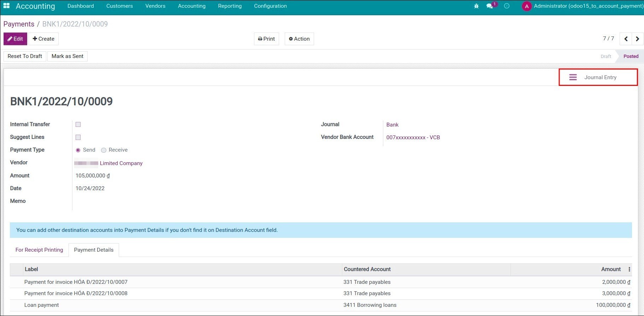
Task: Switch to the For Receipt Printing tab
Action: tap(39, 250)
